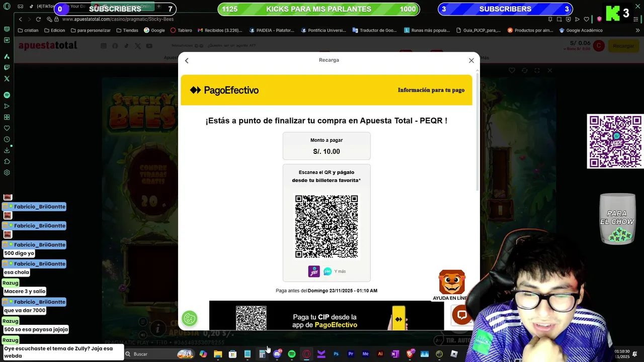Open the 'Tiendas' bookmarks folder
This screenshot has height=362, width=644.
(127, 30)
